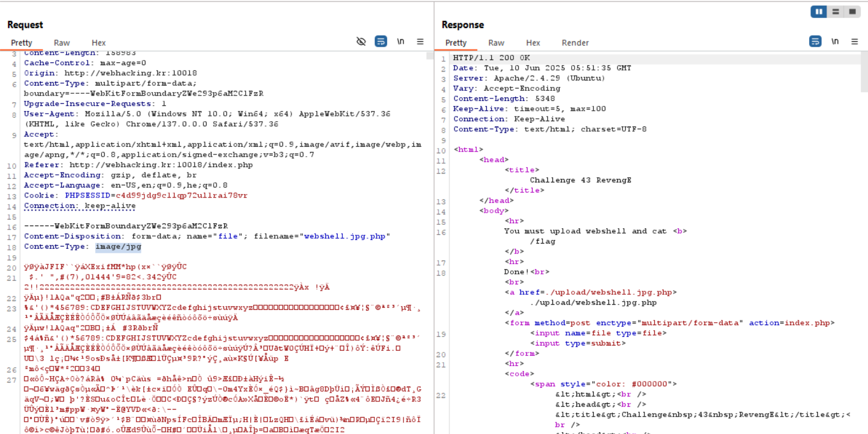Click the <code> tag in Response
868x434 pixels.
519,374
